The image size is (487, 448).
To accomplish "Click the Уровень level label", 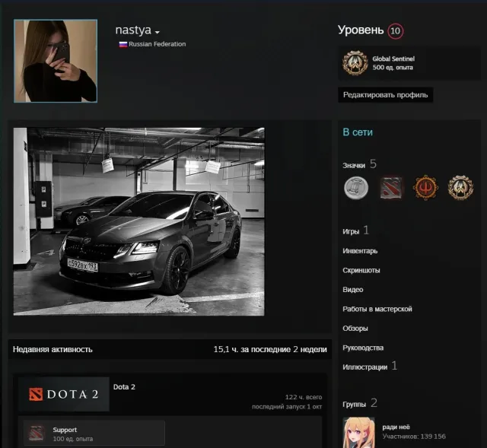I will point(361,30).
